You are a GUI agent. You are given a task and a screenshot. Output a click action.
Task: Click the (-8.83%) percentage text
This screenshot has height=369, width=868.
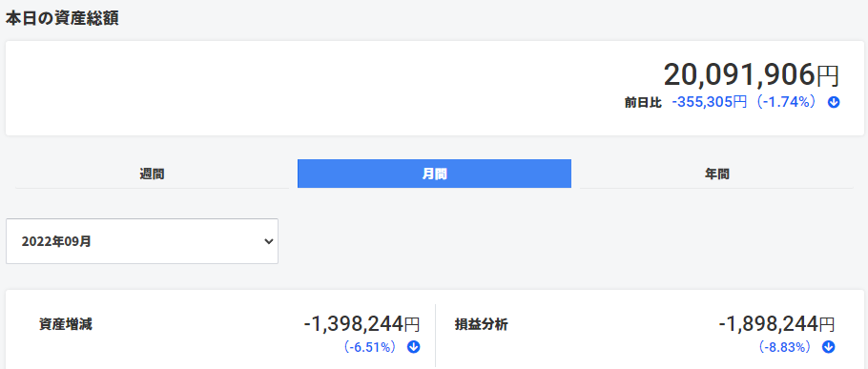pyautogui.click(x=784, y=347)
